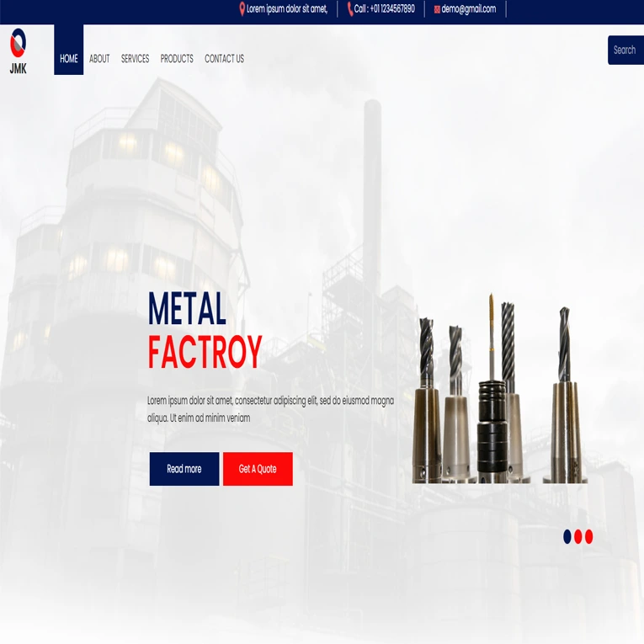Click the envelope email icon
644x644 pixels.
tap(437, 9)
